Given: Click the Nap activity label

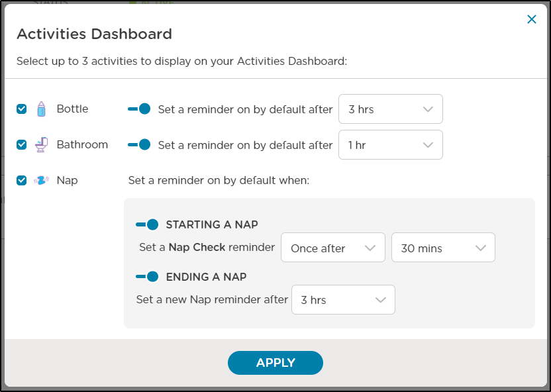Looking at the screenshot, I should (67, 181).
